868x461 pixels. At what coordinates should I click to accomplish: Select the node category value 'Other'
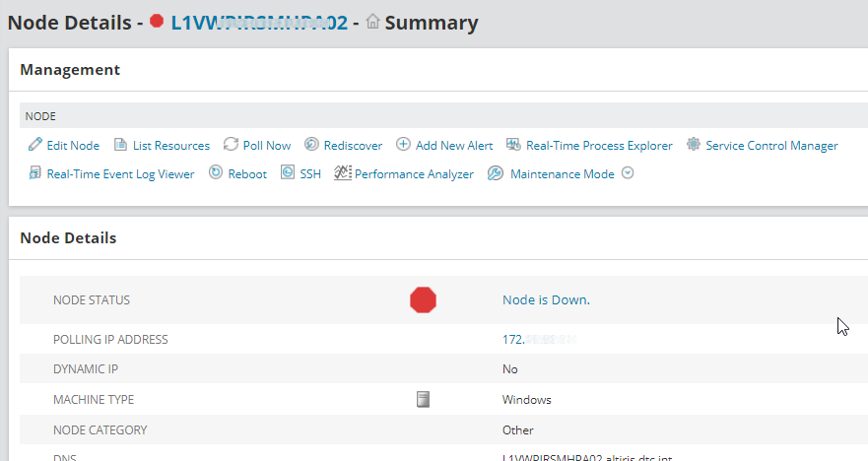pyautogui.click(x=517, y=430)
